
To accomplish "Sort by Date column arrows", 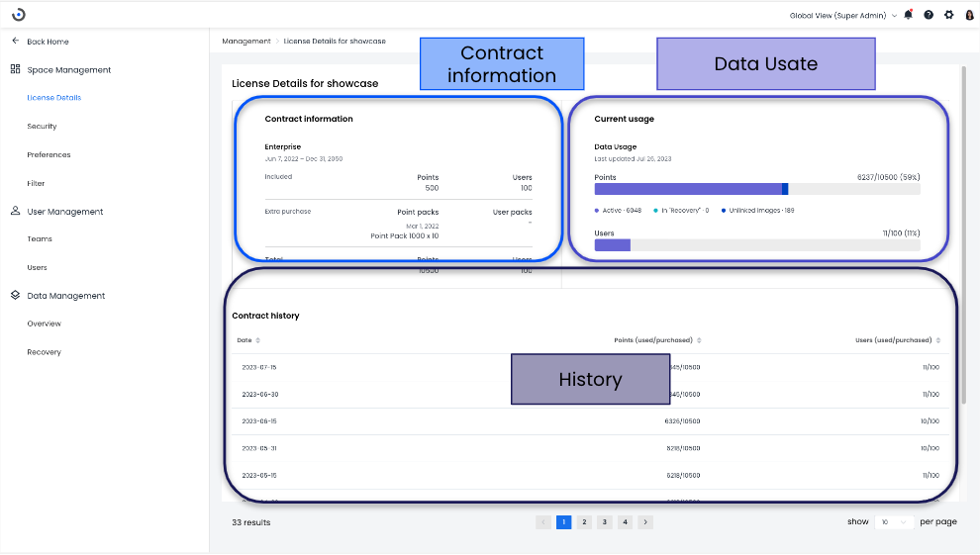I will tap(257, 340).
